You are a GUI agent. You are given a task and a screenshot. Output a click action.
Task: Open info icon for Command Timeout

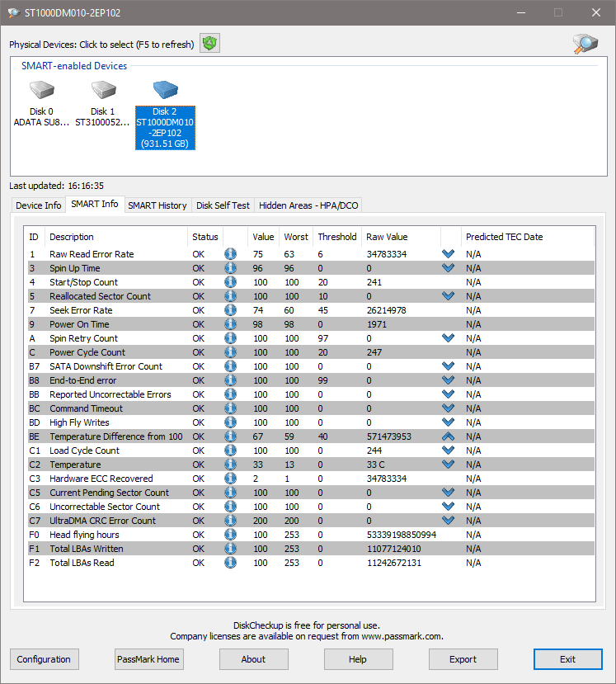pos(231,408)
